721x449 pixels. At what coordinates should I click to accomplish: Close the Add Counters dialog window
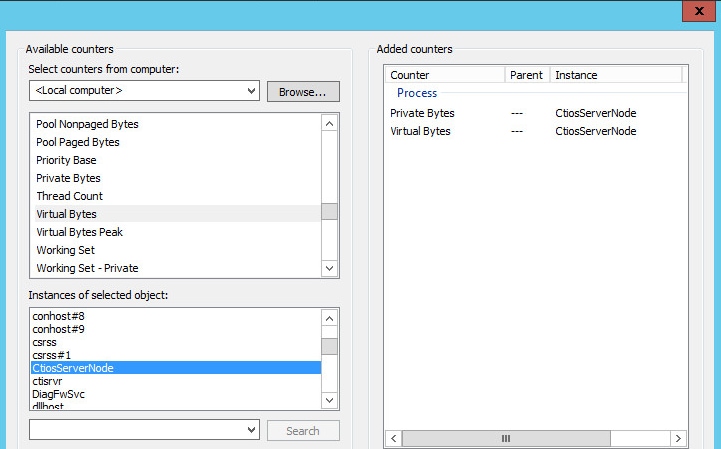coord(695,12)
